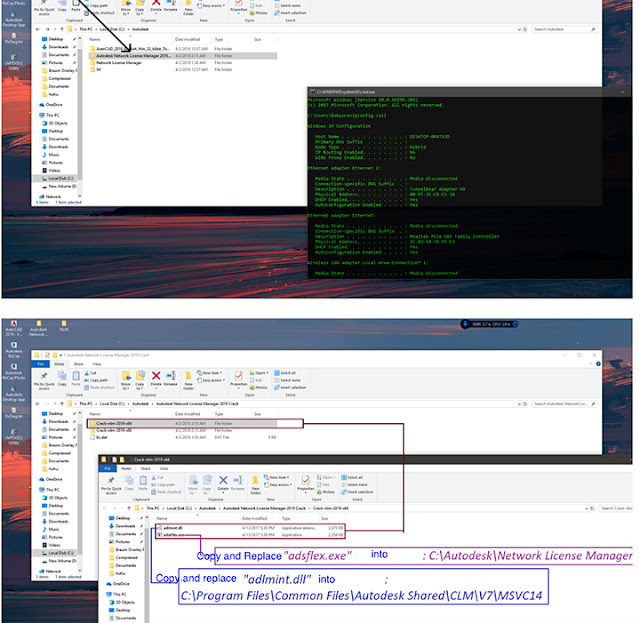This screenshot has height=623, width=640.
Task: Click Cut in 2019 Crack window ribbon
Action: pyautogui.click(x=90, y=373)
